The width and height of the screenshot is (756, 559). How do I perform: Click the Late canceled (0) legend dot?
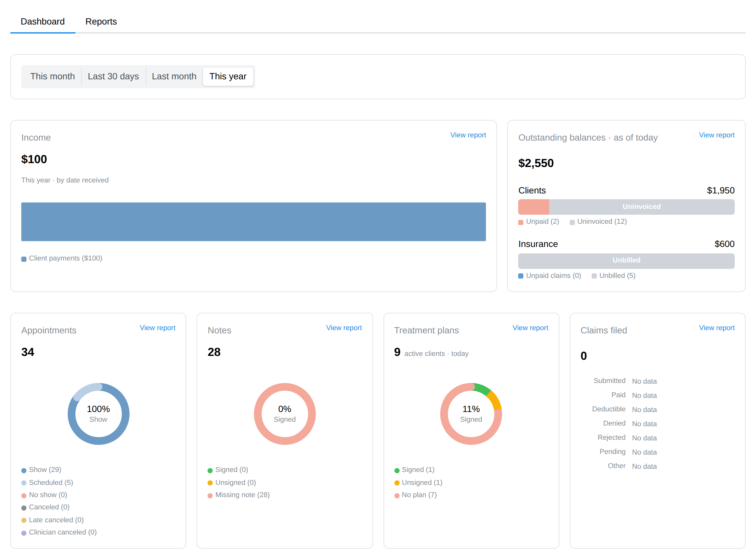tap(24, 520)
